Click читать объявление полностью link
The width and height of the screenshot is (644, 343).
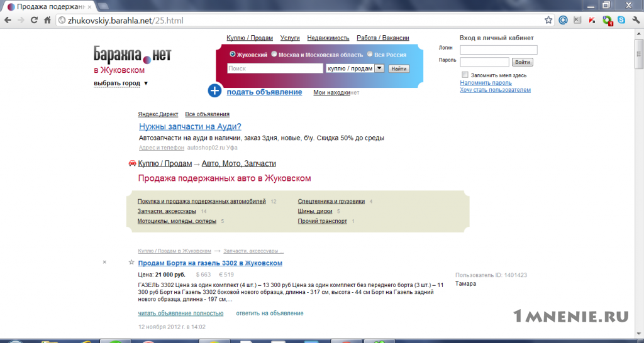point(180,313)
